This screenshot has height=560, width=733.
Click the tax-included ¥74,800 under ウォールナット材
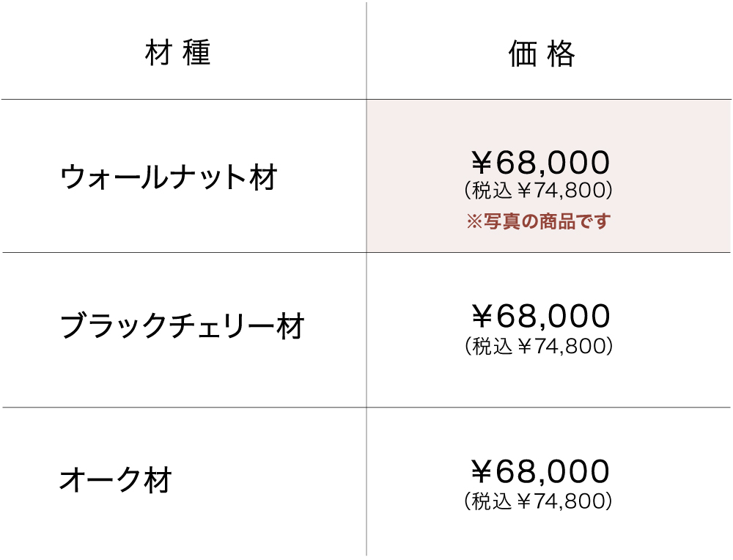coord(539,191)
